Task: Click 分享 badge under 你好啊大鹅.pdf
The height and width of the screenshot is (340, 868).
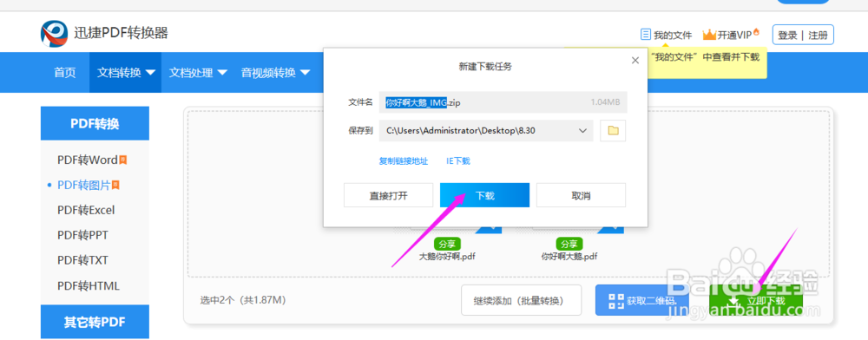Action: pos(569,244)
